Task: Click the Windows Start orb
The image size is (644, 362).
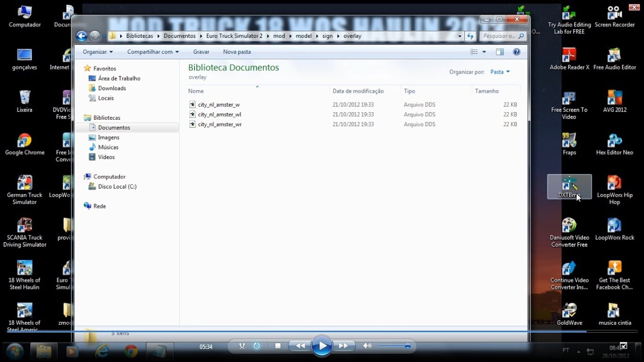Action: point(15,350)
